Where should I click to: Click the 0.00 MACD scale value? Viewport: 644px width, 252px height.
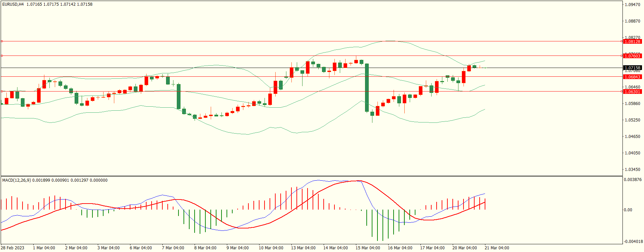tap(628, 210)
